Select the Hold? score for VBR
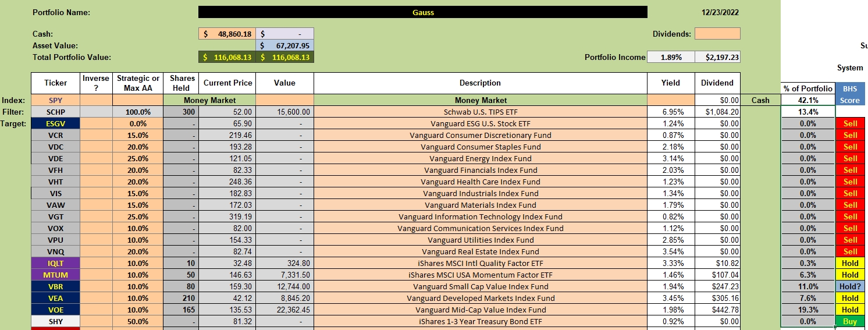 tap(850, 286)
